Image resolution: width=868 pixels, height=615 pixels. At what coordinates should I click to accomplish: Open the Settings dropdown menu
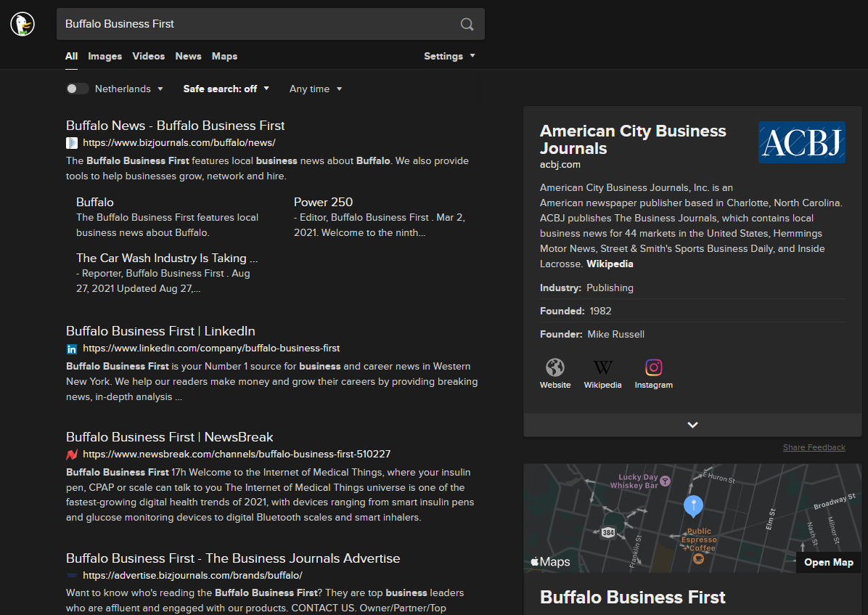point(449,56)
